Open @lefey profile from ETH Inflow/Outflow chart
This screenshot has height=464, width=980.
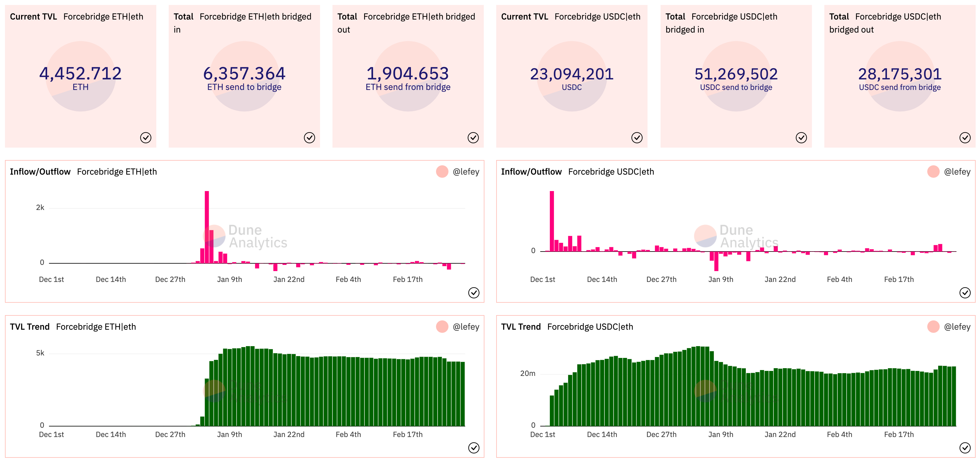tap(465, 172)
